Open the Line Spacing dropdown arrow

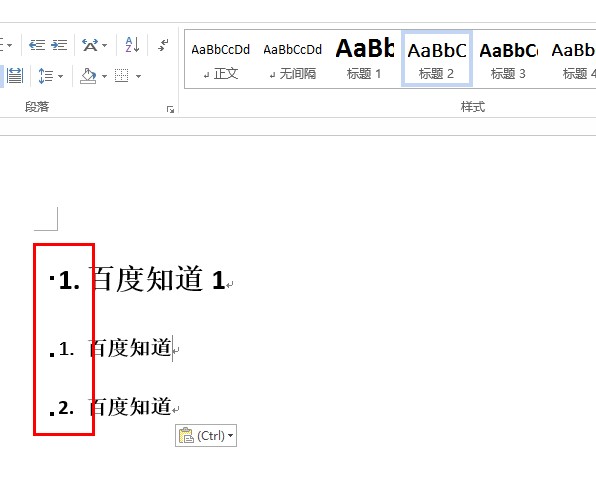(x=60, y=76)
